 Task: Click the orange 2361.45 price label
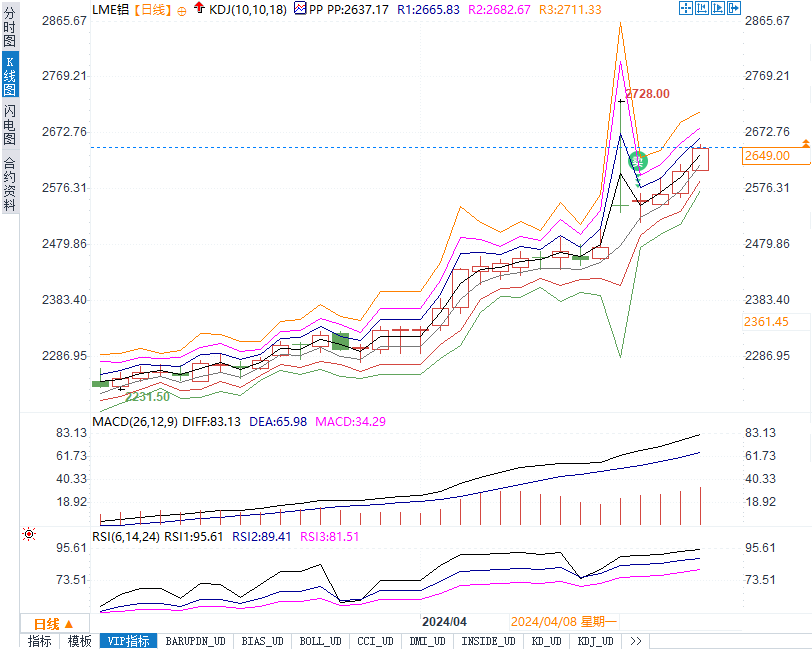coord(766,322)
